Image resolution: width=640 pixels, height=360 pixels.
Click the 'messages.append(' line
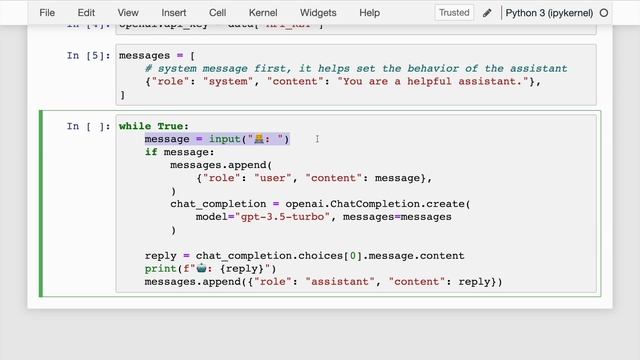click(x=221, y=165)
